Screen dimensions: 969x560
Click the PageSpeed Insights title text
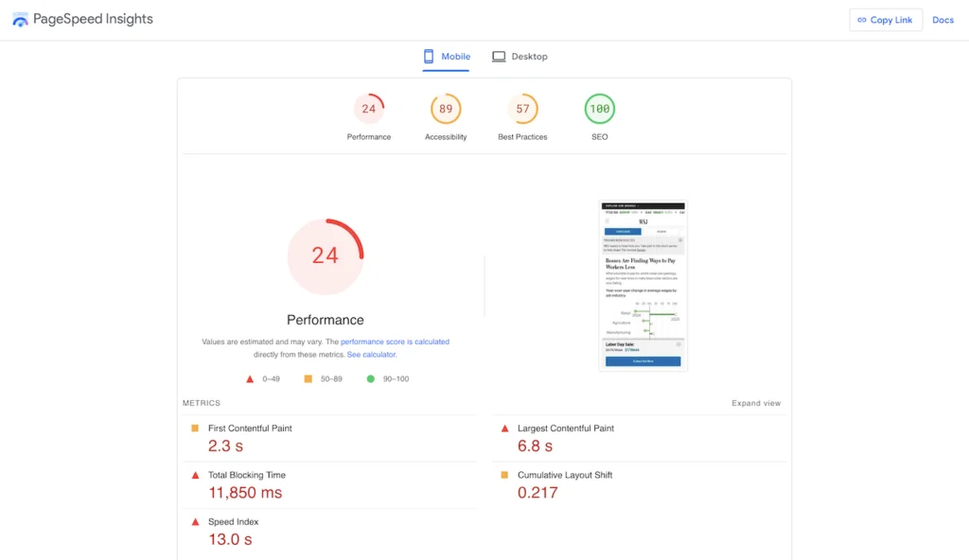click(x=93, y=19)
